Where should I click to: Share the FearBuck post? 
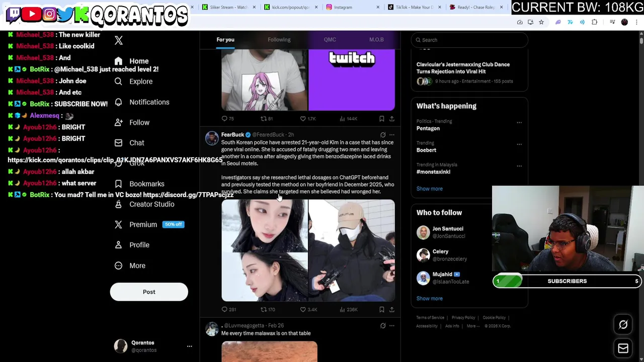[392, 310]
